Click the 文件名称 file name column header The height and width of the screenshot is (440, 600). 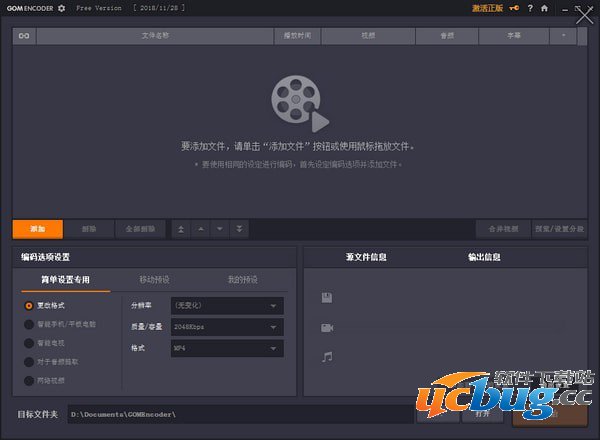pyautogui.click(x=155, y=36)
